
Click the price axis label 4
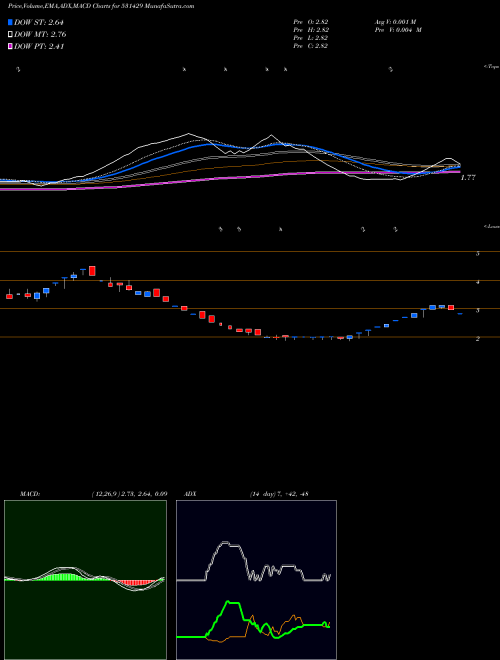coord(478,282)
